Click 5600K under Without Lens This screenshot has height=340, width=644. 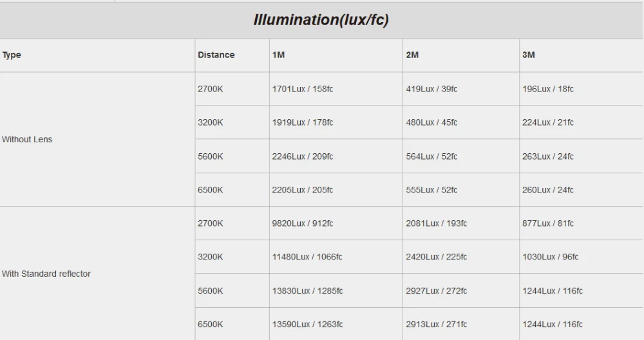coord(211,156)
